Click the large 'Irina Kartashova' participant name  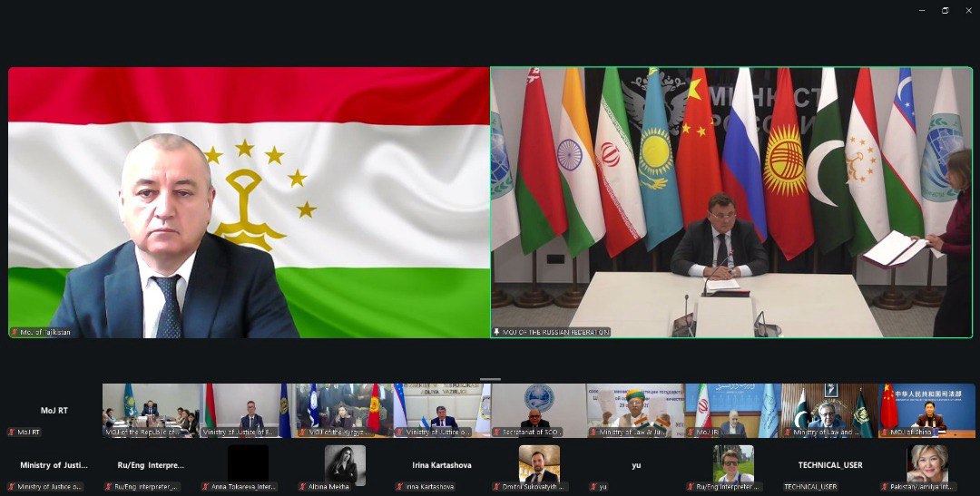(442, 465)
